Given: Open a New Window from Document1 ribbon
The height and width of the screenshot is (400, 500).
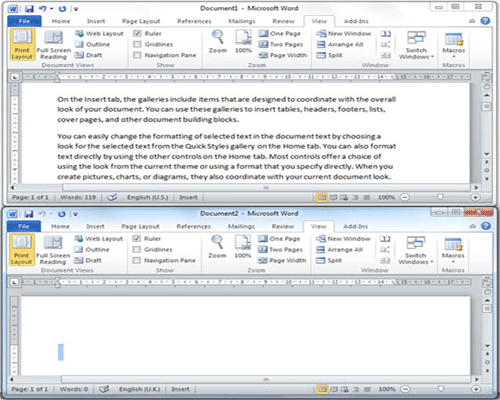Looking at the screenshot, I should 344,34.
